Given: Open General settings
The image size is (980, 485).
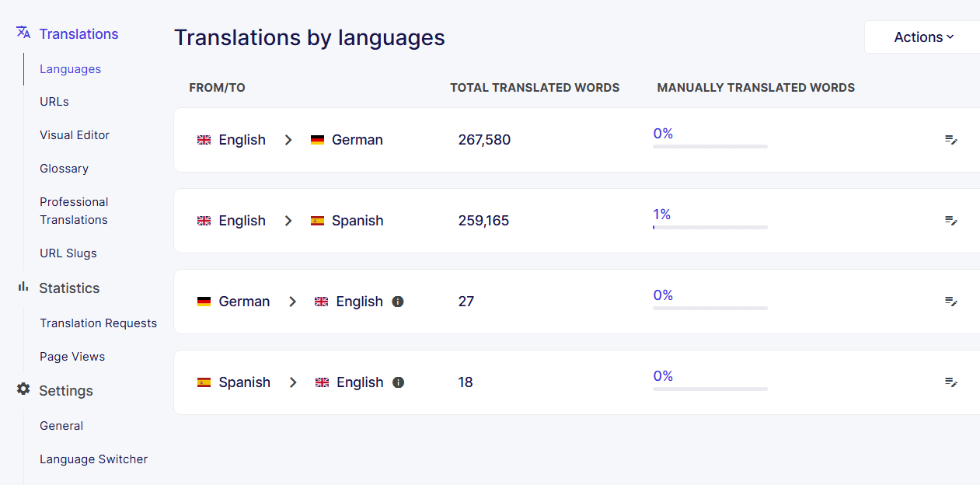Looking at the screenshot, I should [x=61, y=426].
